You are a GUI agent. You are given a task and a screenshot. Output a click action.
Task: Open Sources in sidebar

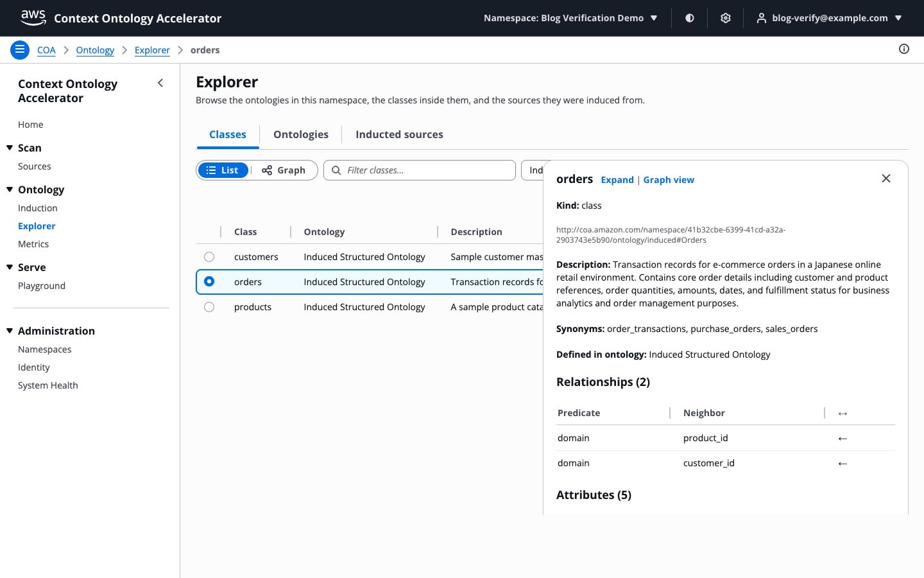(x=35, y=166)
